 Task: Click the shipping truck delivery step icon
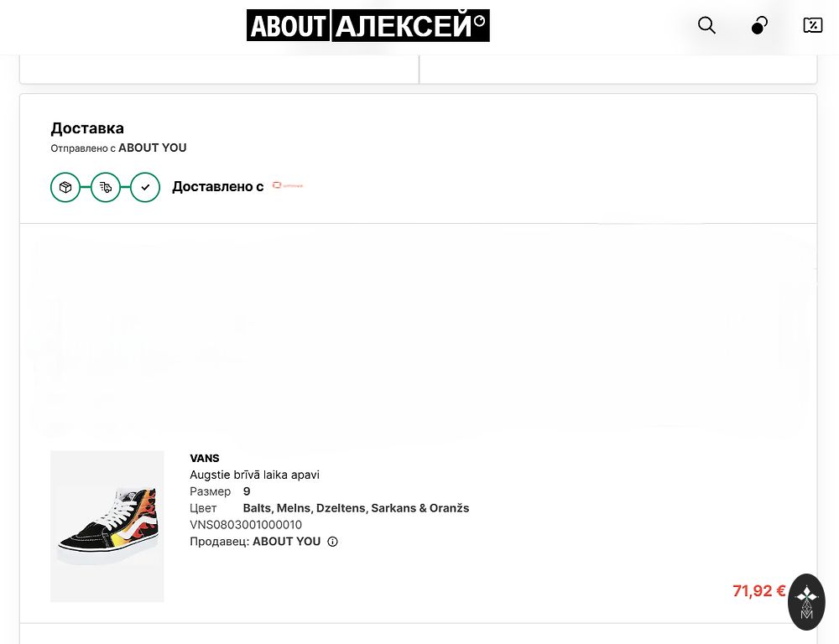point(106,187)
